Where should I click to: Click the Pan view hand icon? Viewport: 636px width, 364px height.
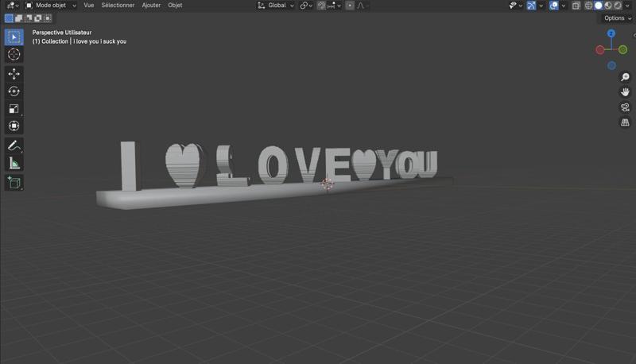click(x=625, y=92)
